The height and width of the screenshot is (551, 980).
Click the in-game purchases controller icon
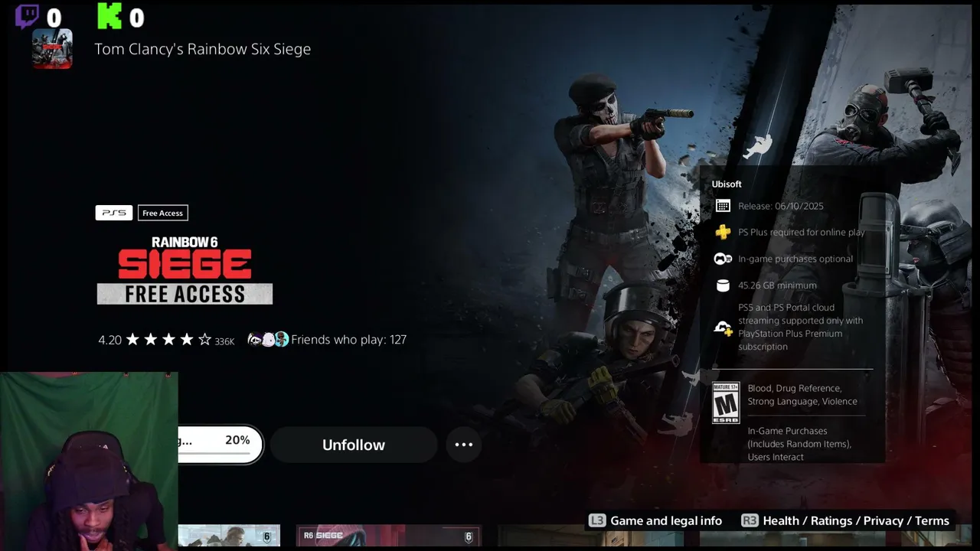tap(723, 259)
